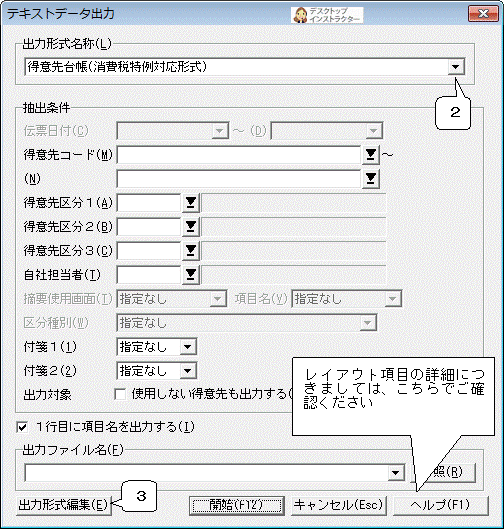
Task: Expand the 出力形式名称 dropdown list
Action: pos(456,66)
